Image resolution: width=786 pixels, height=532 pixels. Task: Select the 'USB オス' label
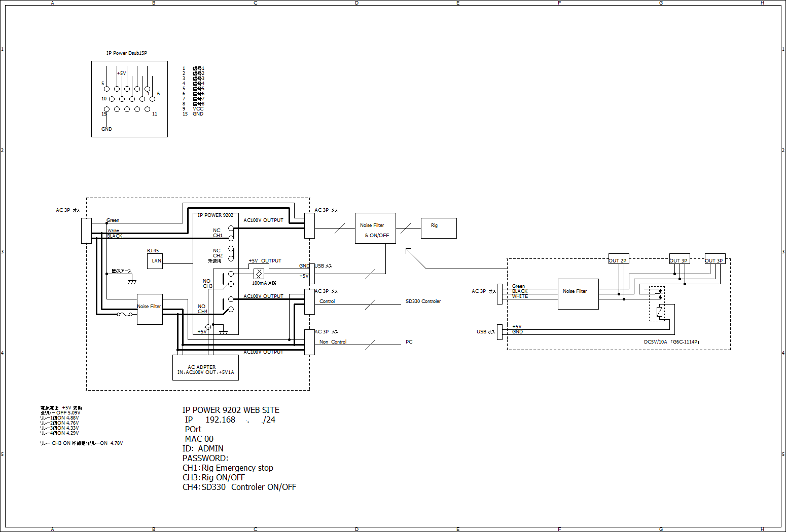486,332
